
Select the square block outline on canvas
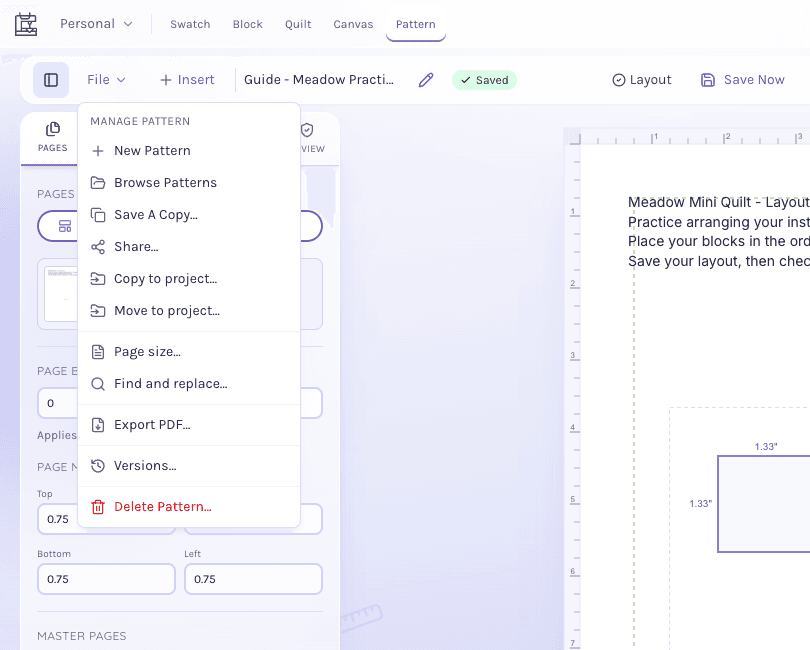pyautogui.click(x=764, y=504)
